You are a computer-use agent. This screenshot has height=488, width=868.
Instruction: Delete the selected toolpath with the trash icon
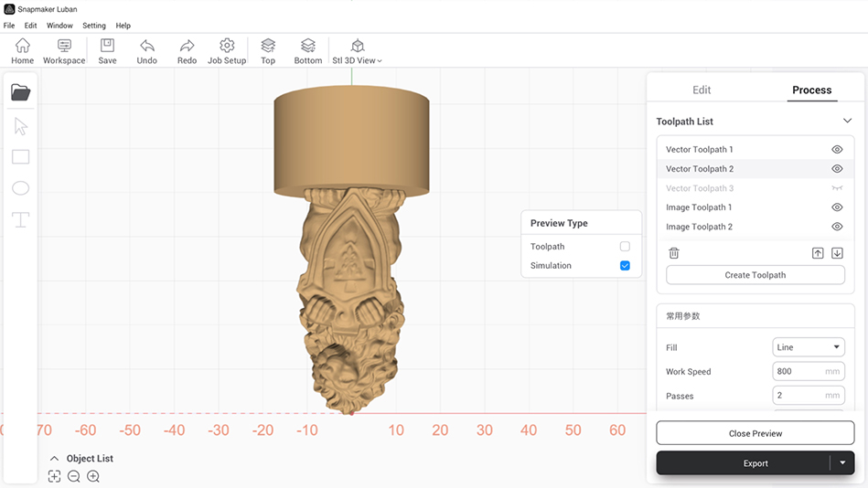674,253
